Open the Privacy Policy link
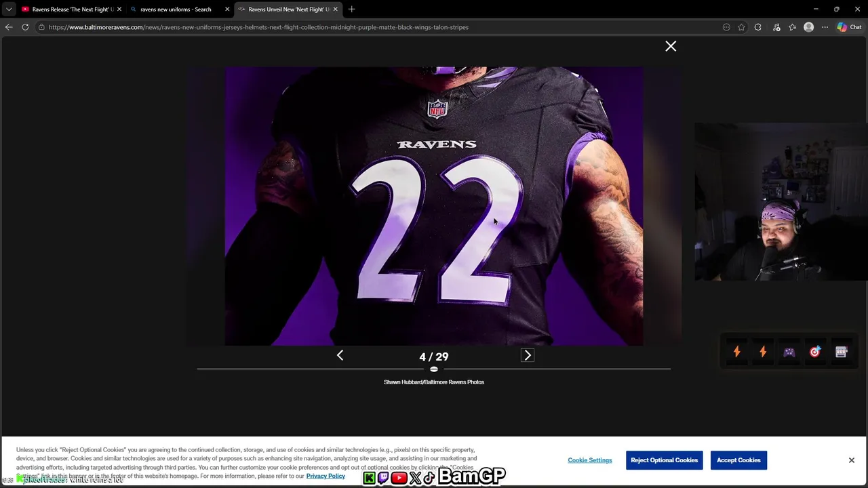The image size is (868, 488). pos(325,476)
